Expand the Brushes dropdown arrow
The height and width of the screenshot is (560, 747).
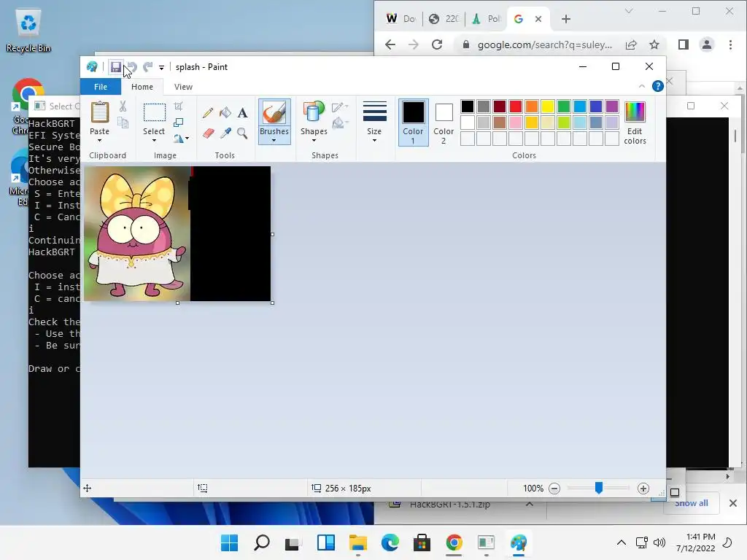coord(274,140)
